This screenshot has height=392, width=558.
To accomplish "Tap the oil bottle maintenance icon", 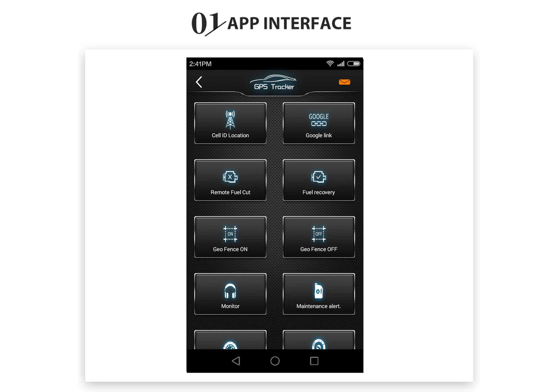I will [318, 291].
